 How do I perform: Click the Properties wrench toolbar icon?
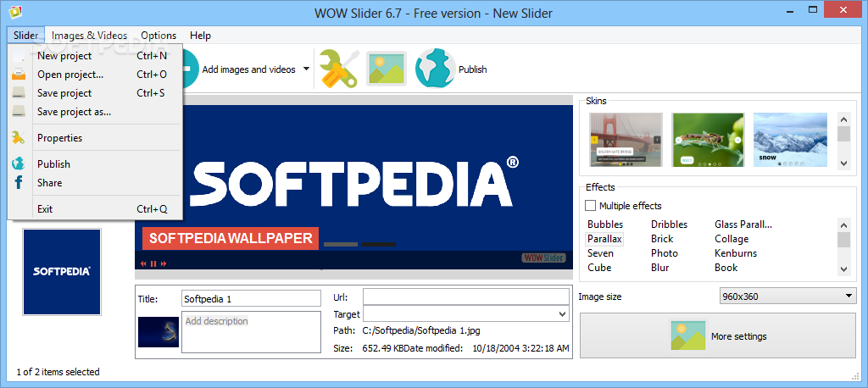[x=339, y=69]
